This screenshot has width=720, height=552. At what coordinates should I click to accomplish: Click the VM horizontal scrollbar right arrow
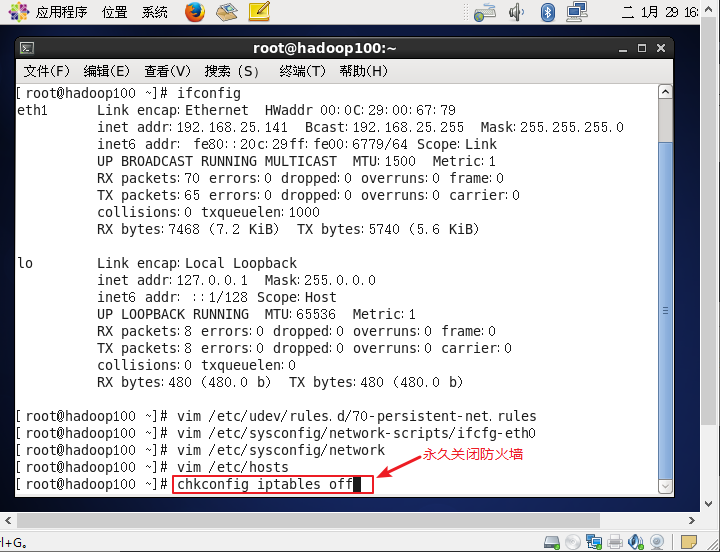[692, 520]
